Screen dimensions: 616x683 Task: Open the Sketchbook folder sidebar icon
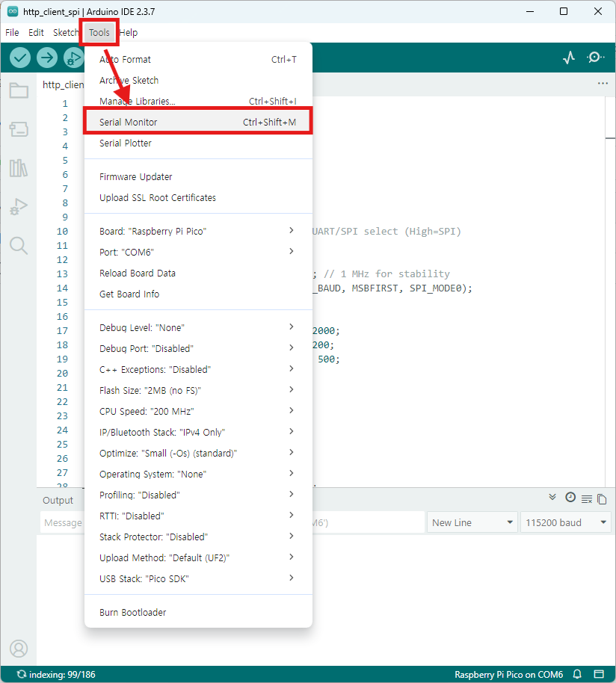(19, 91)
